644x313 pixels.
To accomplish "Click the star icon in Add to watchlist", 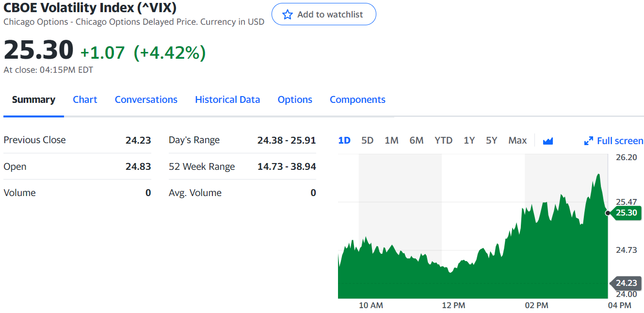I will click(288, 15).
